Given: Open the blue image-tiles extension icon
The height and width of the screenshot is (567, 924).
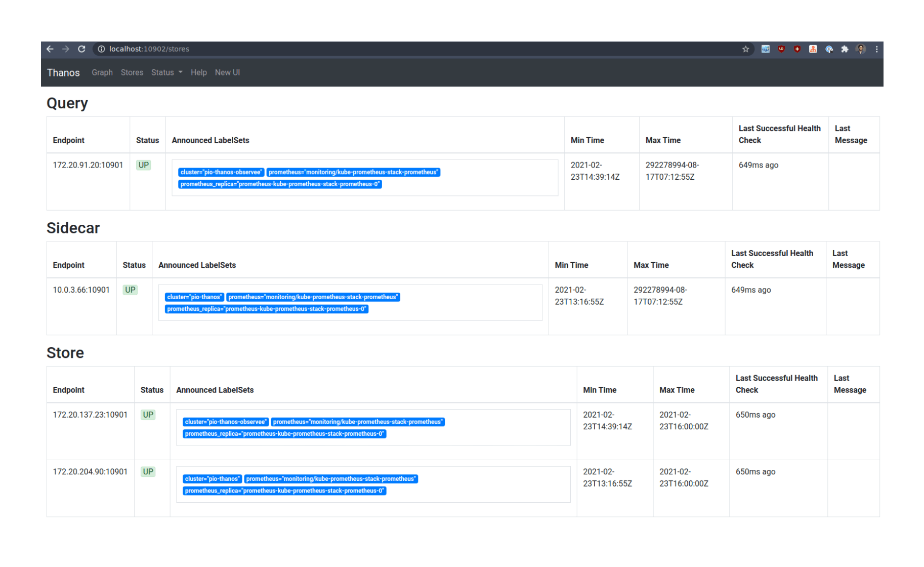Looking at the screenshot, I should pos(766,49).
